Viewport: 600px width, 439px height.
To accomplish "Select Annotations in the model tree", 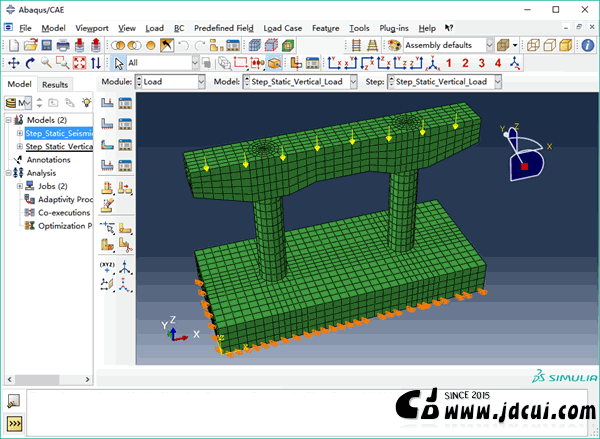I will 49,160.
